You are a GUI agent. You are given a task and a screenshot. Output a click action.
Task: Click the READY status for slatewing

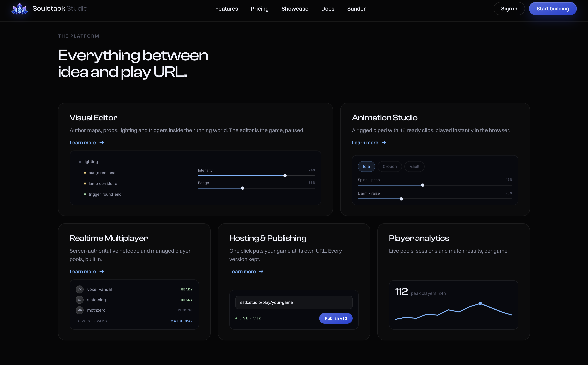pyautogui.click(x=187, y=300)
